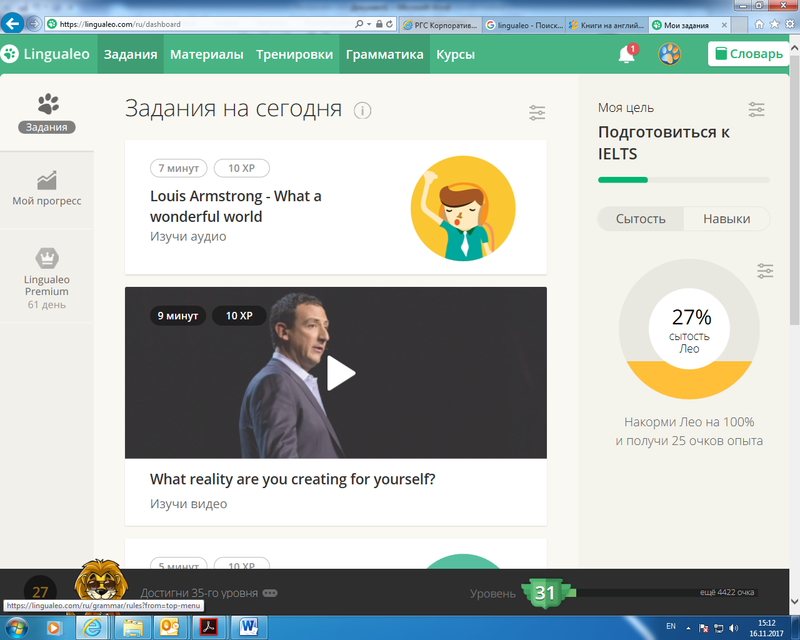Click the Lingualeo paw logo
Image resolution: width=800 pixels, height=640 pixels.
click(x=10, y=55)
